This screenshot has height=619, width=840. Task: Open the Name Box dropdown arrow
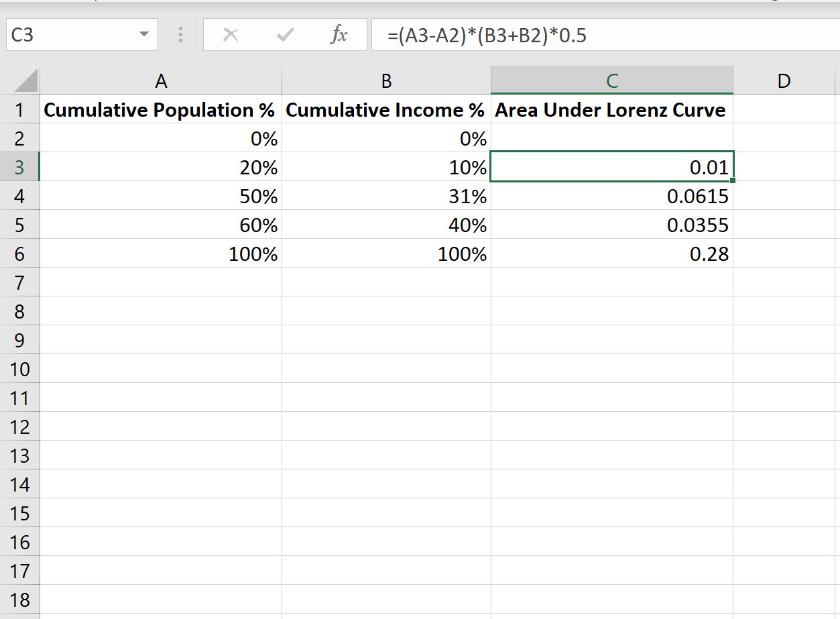143,34
